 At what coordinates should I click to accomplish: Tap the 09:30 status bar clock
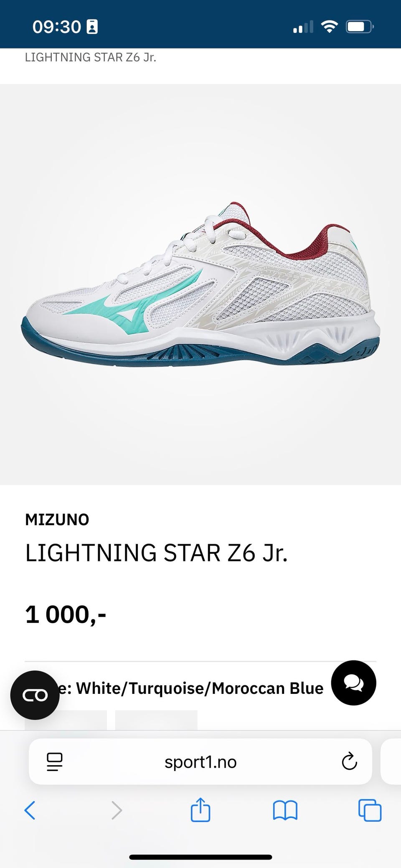pyautogui.click(x=57, y=27)
